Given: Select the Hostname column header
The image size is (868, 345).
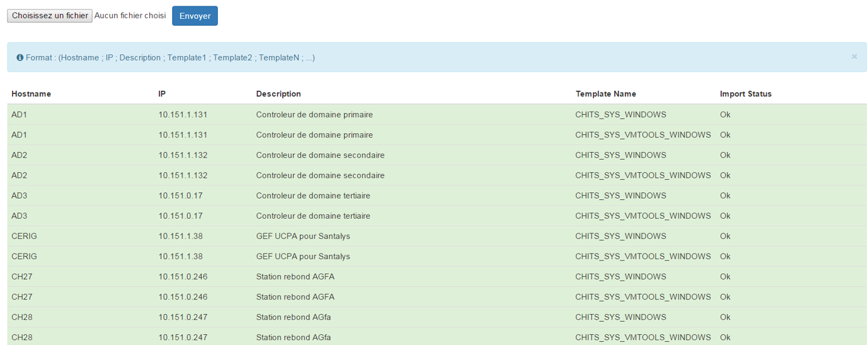Looking at the screenshot, I should [x=31, y=94].
